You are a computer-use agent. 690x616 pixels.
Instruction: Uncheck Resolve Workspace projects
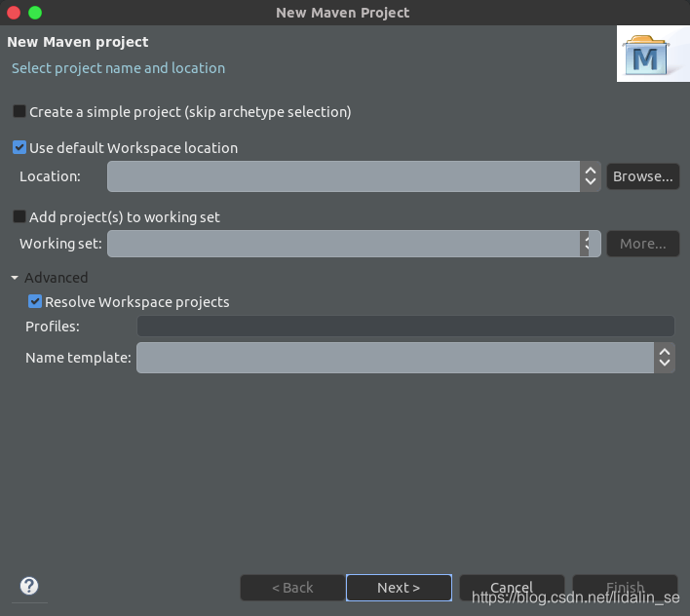coord(35,301)
